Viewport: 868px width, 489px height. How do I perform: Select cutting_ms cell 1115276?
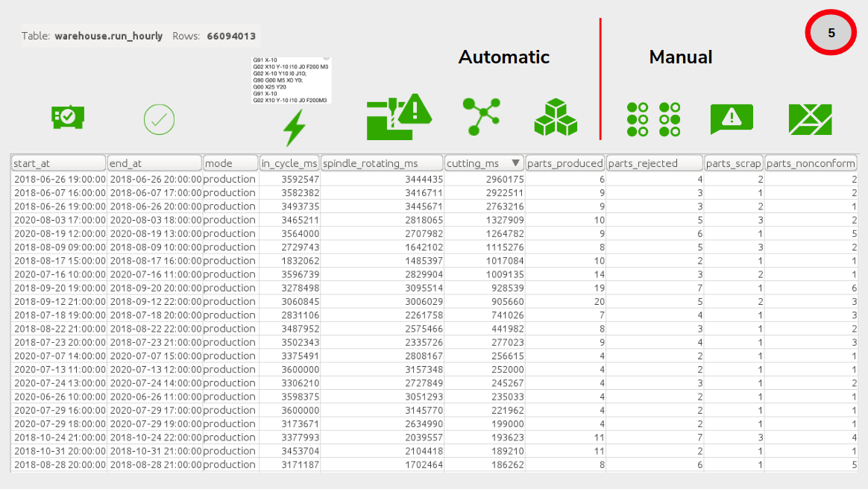(x=485, y=247)
